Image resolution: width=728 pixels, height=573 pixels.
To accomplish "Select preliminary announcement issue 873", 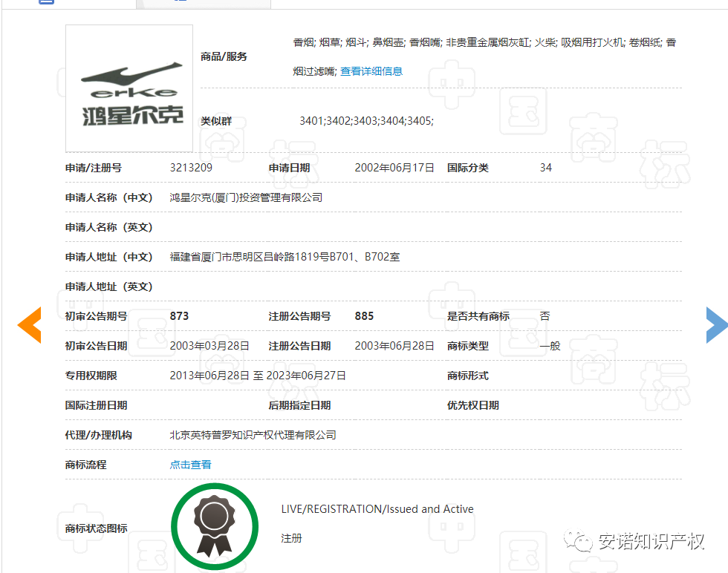I will coord(179,316).
